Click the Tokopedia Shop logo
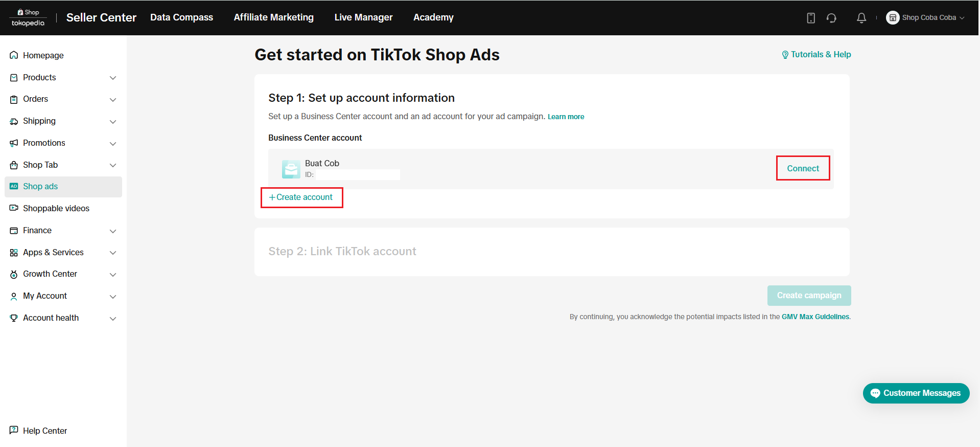The width and height of the screenshot is (980, 447). (x=28, y=18)
